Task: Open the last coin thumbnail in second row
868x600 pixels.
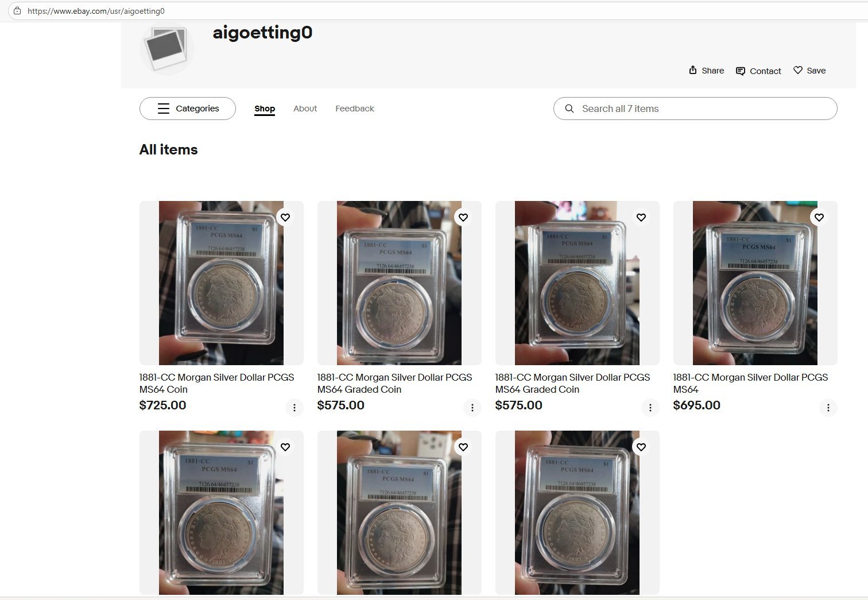Action: 577,513
